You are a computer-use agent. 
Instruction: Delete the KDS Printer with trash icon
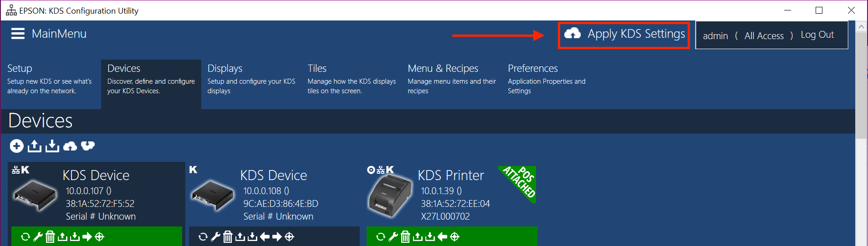coord(405,237)
